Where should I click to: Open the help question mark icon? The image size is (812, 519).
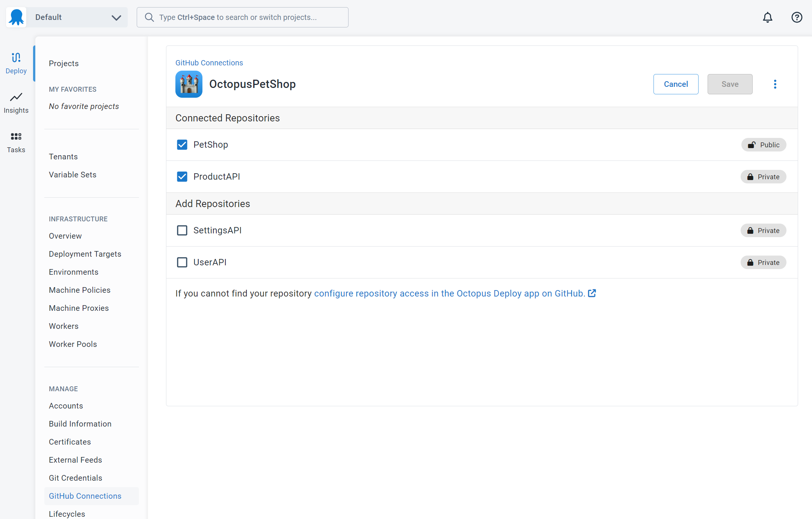[x=797, y=17]
